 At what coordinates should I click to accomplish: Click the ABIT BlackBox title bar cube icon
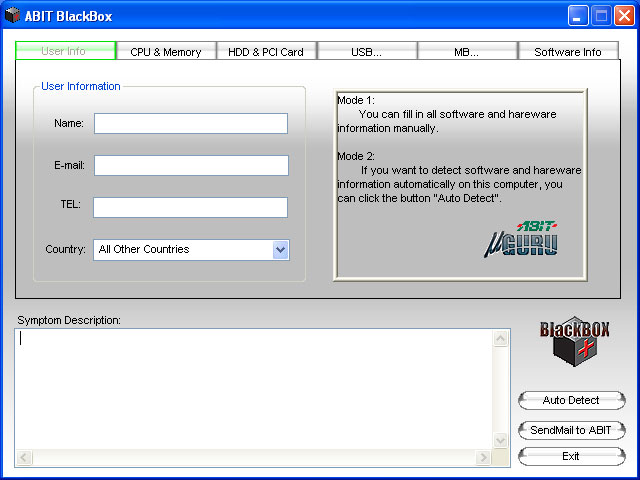12,16
